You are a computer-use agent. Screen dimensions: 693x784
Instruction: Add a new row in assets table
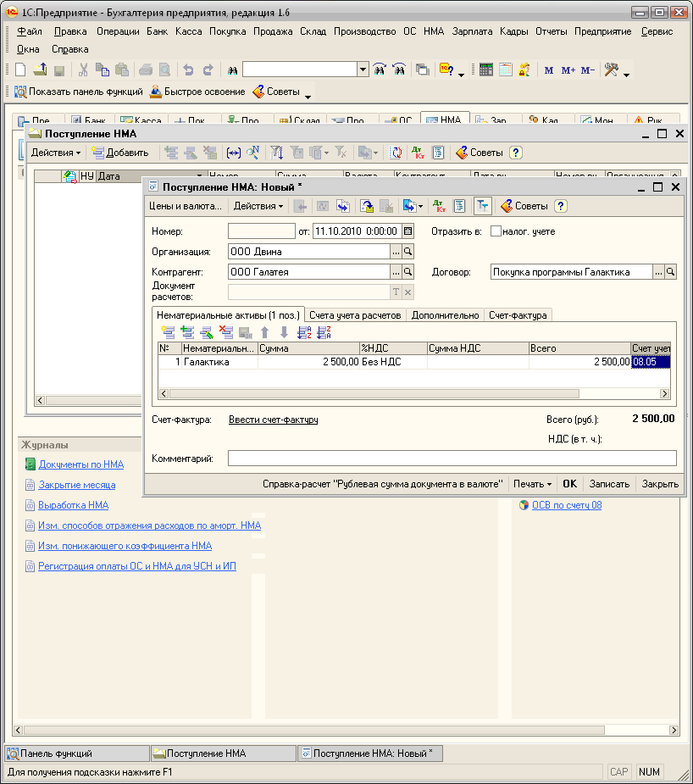169,332
